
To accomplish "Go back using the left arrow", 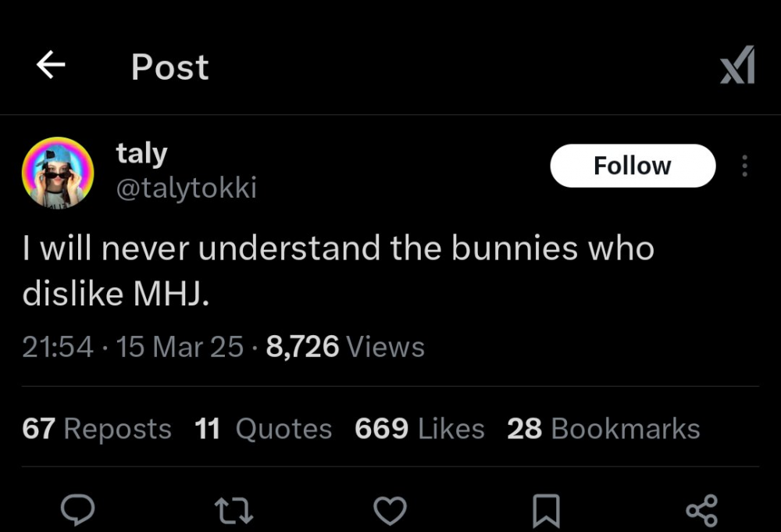I will pyautogui.click(x=51, y=65).
